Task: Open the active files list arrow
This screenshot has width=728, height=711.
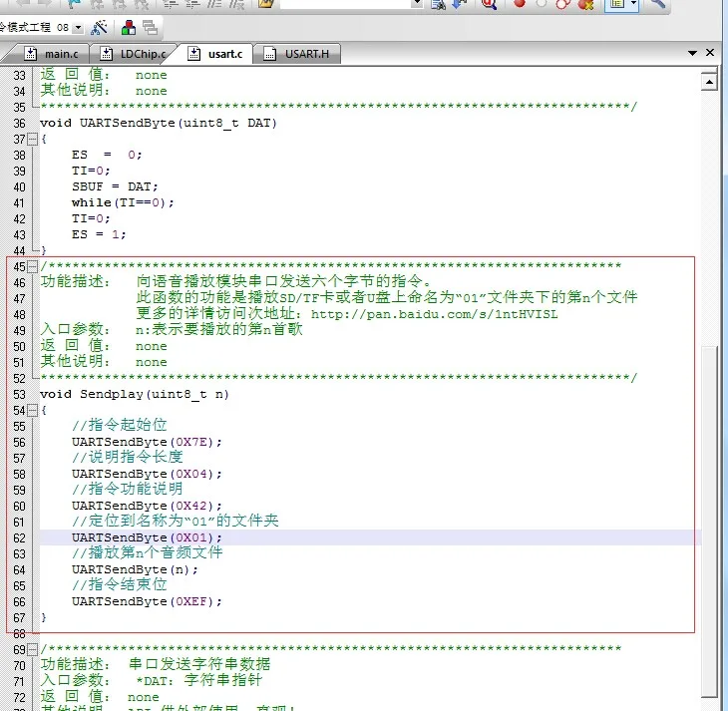Action: (692, 53)
